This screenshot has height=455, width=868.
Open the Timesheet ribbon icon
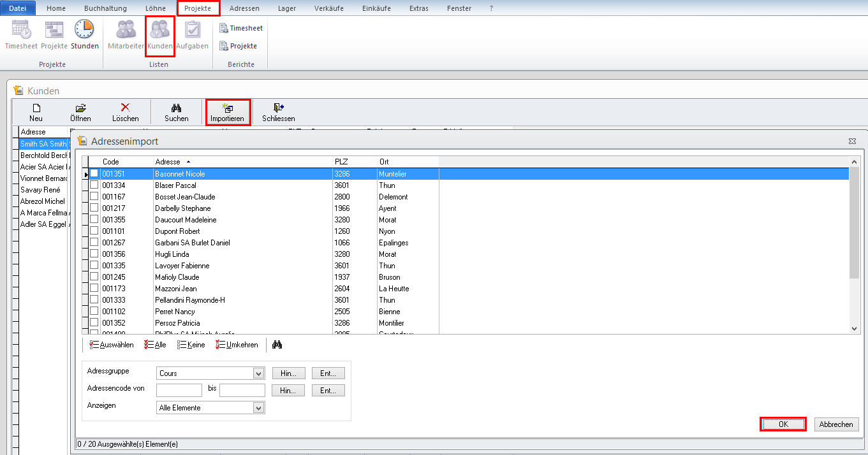tap(21, 34)
